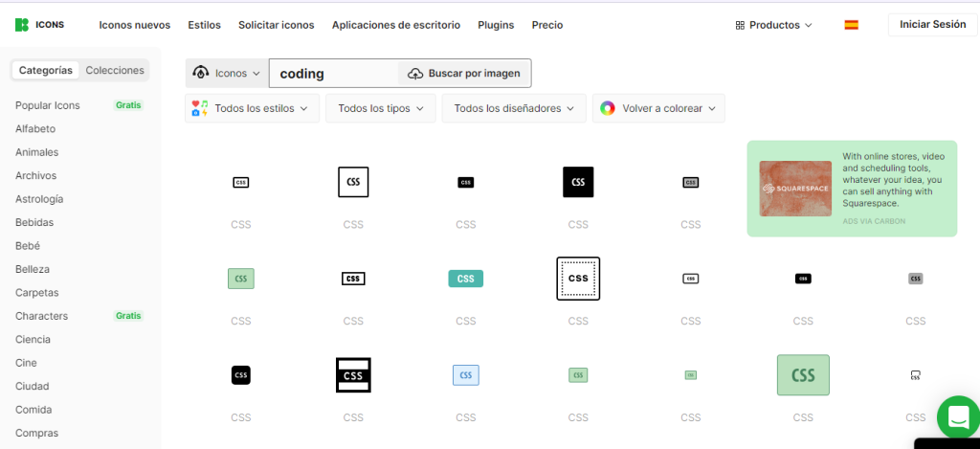980x449 pixels.
Task: Open Estilos in the top navigation
Action: (205, 25)
